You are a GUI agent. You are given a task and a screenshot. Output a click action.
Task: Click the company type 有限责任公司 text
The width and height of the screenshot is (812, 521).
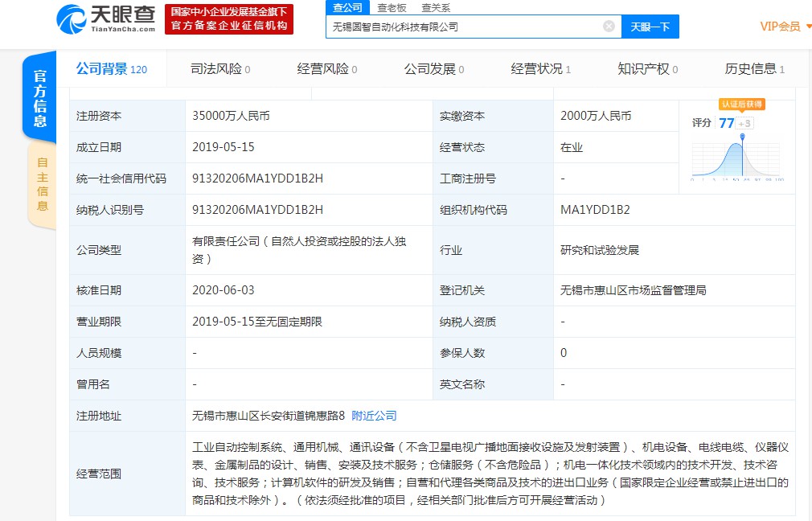click(x=299, y=250)
